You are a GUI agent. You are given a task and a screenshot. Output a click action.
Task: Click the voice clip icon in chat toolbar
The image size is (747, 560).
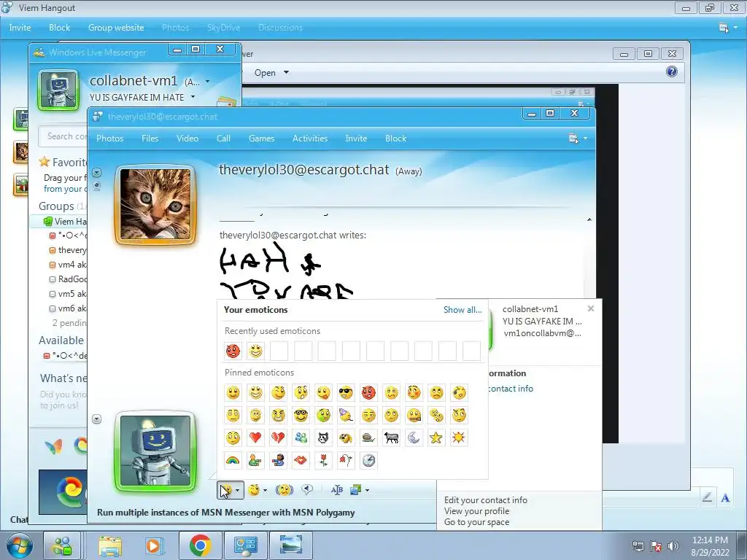pyautogui.click(x=307, y=489)
